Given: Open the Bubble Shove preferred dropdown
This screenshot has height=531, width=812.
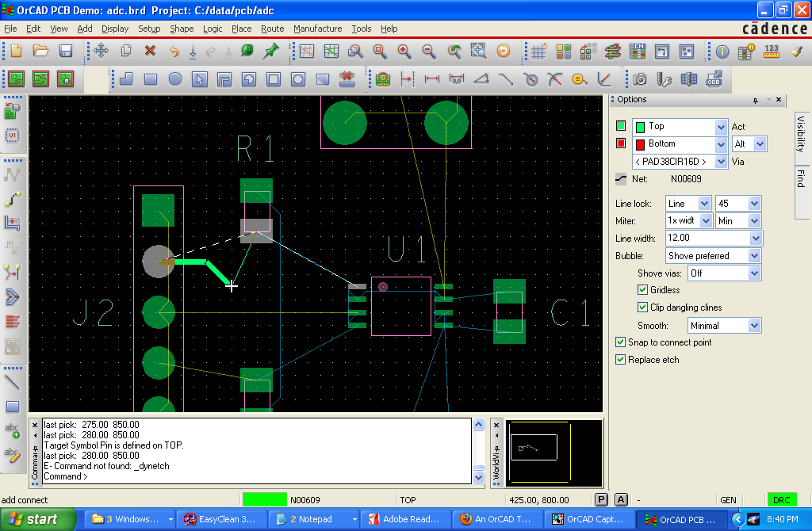Looking at the screenshot, I should tap(754, 256).
